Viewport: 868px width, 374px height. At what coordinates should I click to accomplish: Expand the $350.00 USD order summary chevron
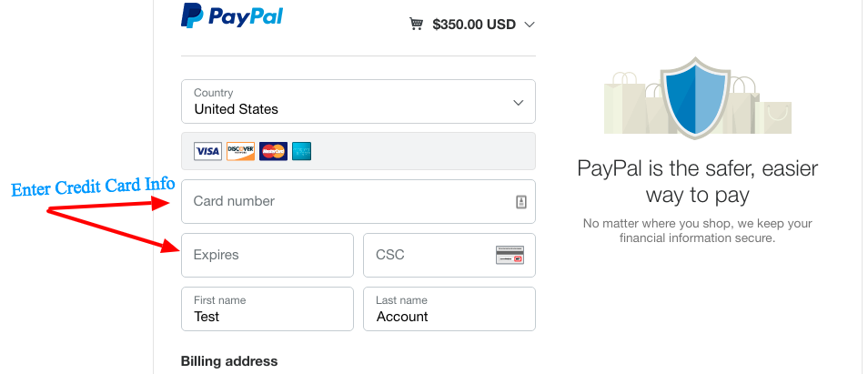click(x=530, y=25)
